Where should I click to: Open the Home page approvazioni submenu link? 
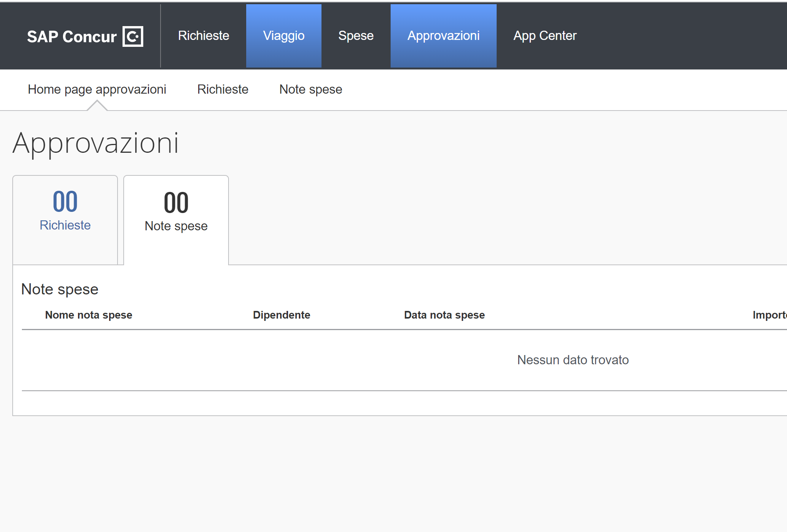click(97, 89)
